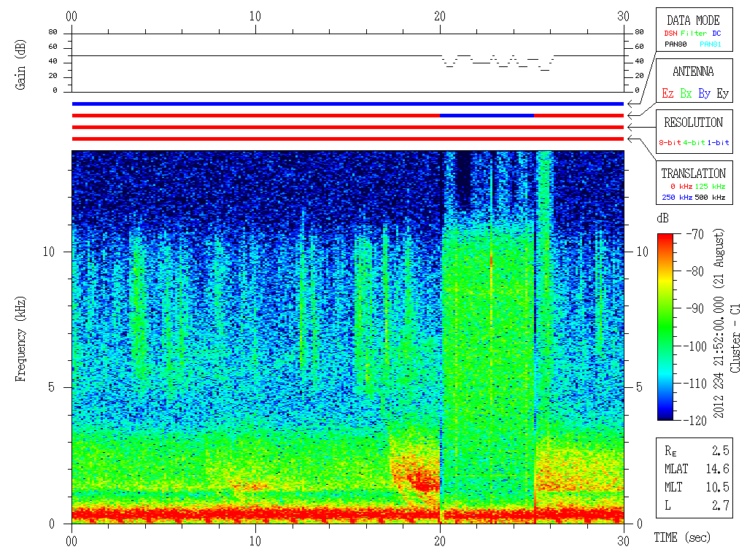Click the 'Frequency (kHz)' axis label
Viewport: 747px width, 560px height.
(x=20, y=339)
